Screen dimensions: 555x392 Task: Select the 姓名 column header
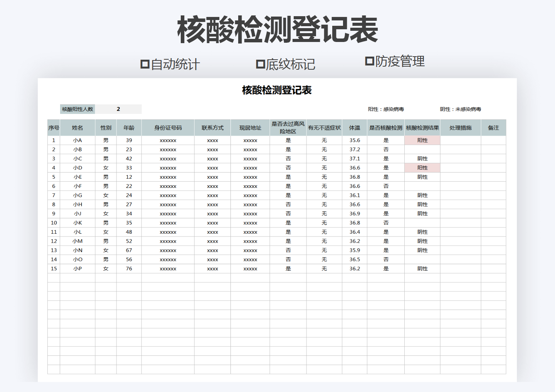77,127
